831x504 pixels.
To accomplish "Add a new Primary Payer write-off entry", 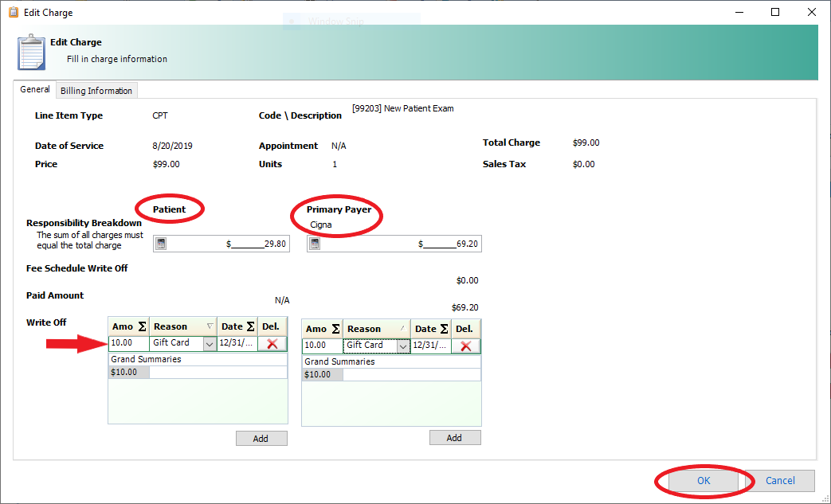I will coord(455,438).
